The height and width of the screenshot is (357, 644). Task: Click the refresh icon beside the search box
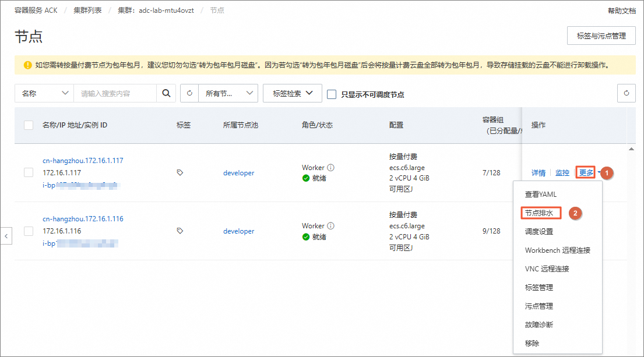click(189, 93)
